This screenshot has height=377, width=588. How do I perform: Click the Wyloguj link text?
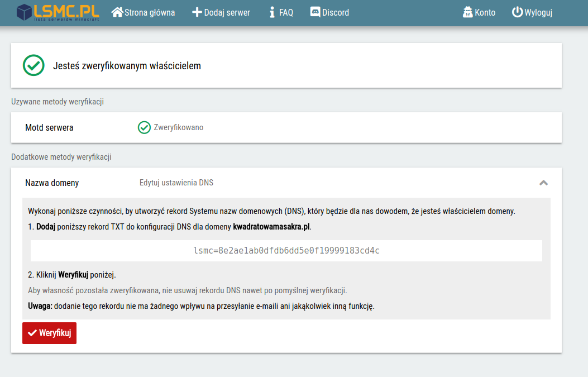538,12
